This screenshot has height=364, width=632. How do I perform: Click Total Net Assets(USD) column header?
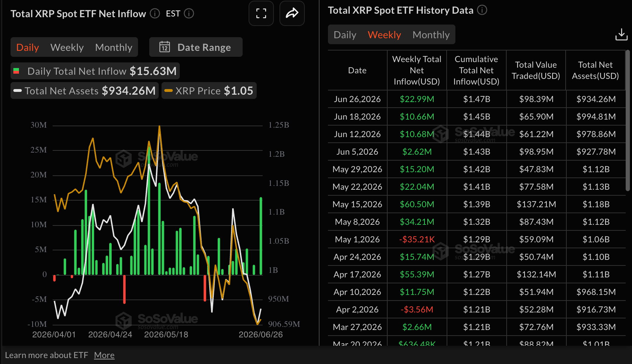[595, 70]
